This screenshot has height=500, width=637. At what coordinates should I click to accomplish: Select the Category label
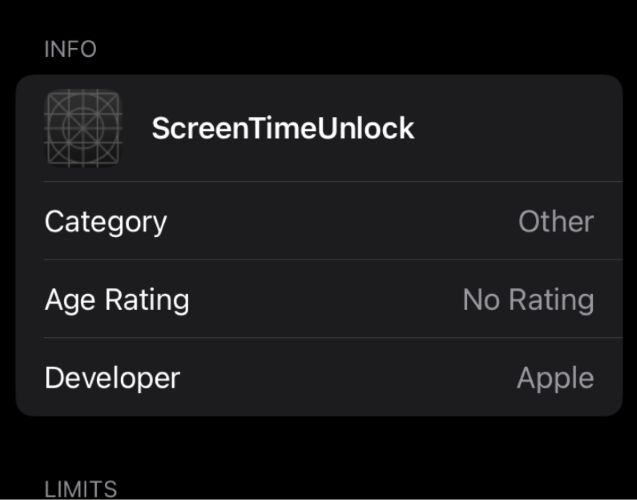(105, 221)
